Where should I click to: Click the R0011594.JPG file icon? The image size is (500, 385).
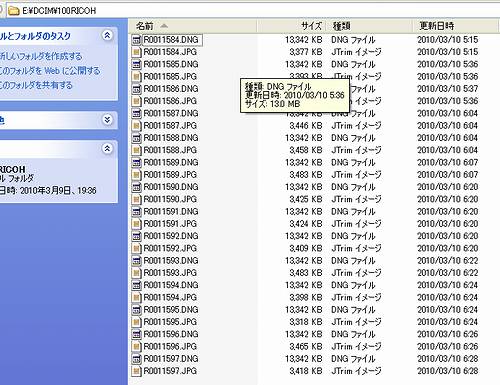(x=136, y=298)
